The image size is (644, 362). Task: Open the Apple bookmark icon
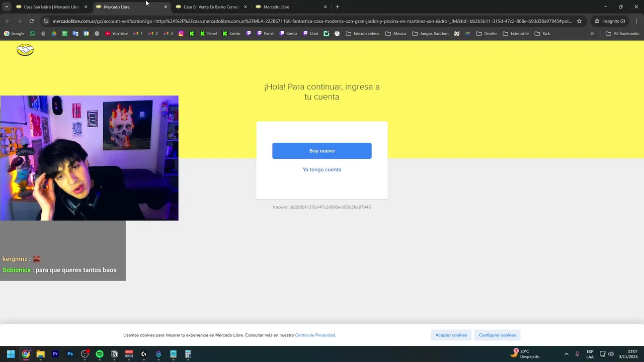click(x=43, y=34)
